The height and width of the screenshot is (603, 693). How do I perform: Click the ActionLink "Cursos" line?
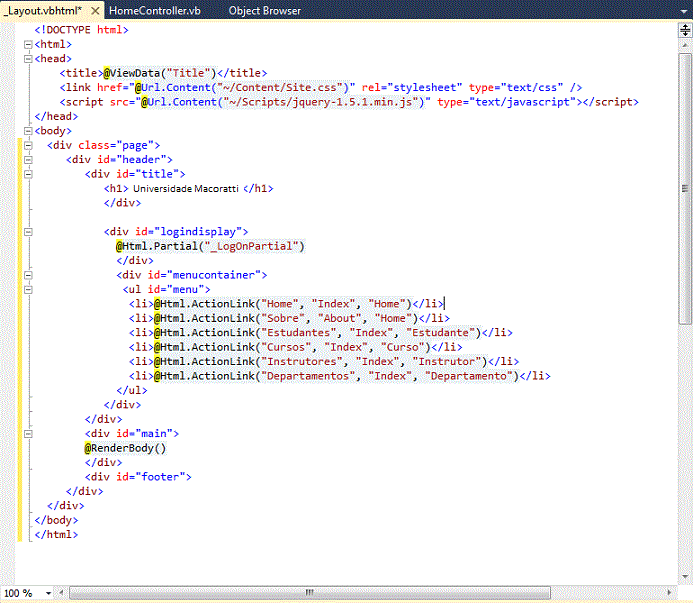pyautogui.click(x=295, y=347)
